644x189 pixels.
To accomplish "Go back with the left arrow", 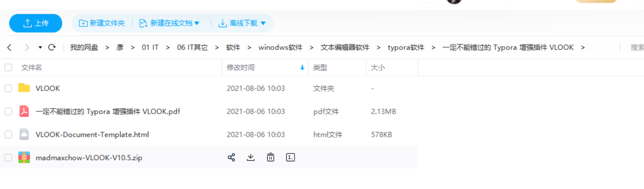I will pos(10,47).
